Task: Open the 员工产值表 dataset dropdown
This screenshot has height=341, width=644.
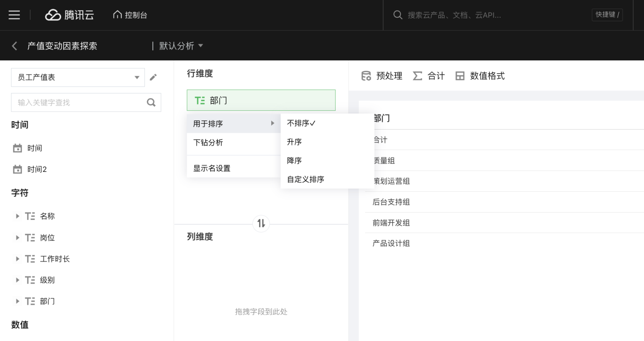Action: [78, 77]
